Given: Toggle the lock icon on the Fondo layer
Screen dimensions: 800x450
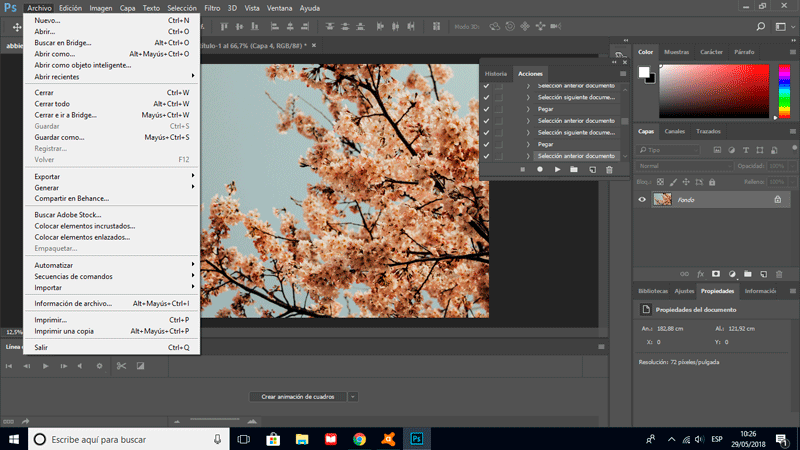Looking at the screenshot, I should 777,200.
